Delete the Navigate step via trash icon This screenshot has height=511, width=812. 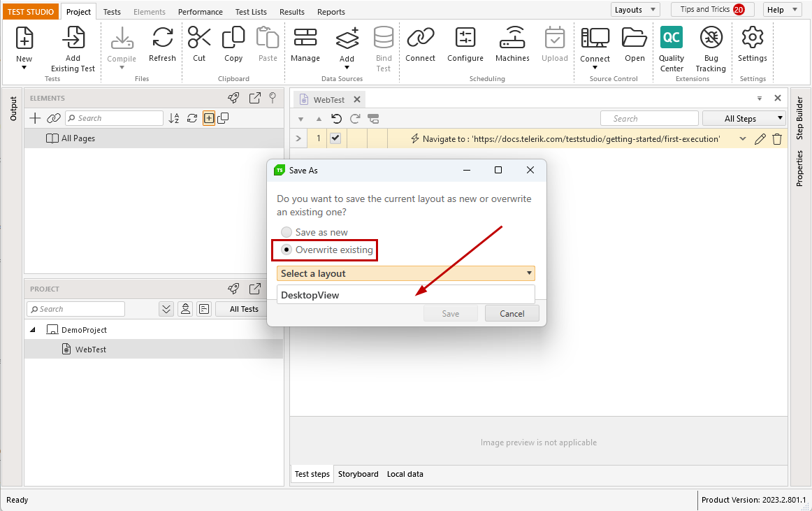pyautogui.click(x=777, y=139)
